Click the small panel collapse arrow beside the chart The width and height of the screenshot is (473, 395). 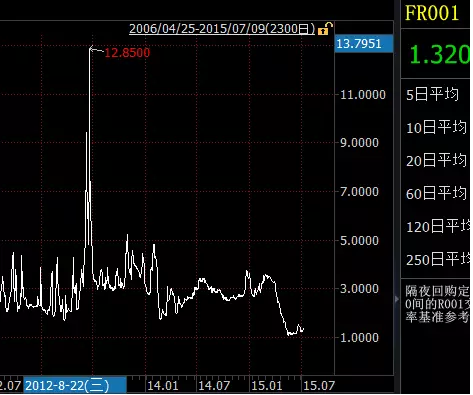tap(397, 299)
